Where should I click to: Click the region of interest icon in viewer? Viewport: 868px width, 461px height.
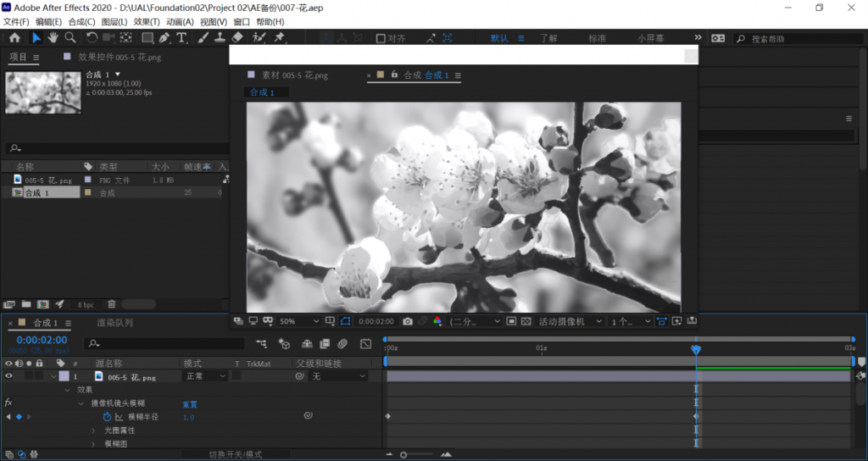click(x=511, y=321)
